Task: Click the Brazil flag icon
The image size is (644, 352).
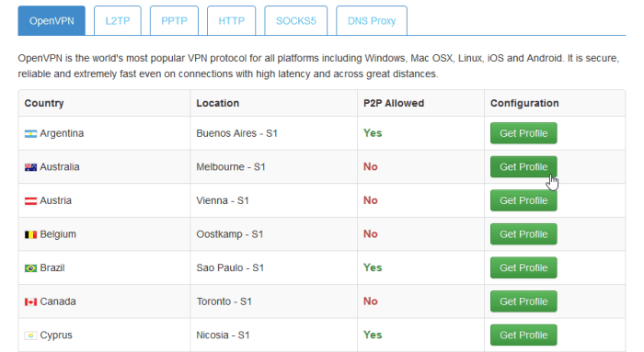Action: point(30,268)
